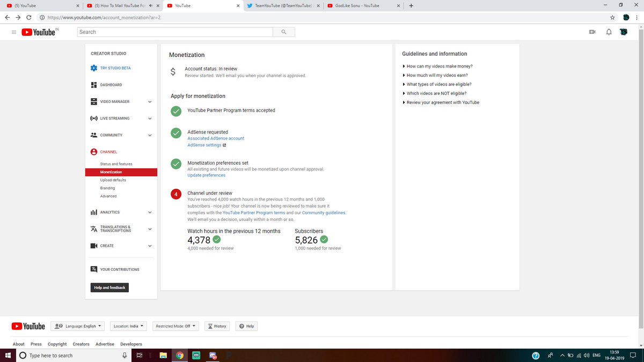This screenshot has width=644, height=362.
Task: Expand the Video Manager section chevron
Action: (150, 102)
